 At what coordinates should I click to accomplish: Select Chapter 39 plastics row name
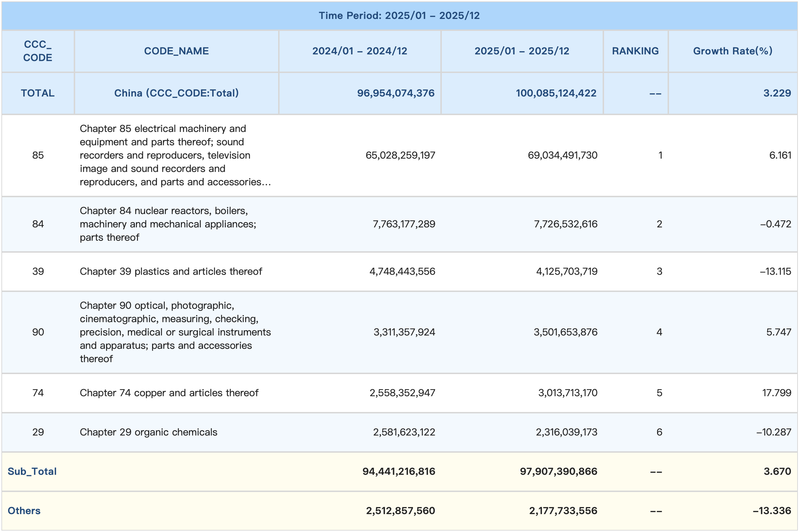tap(171, 271)
